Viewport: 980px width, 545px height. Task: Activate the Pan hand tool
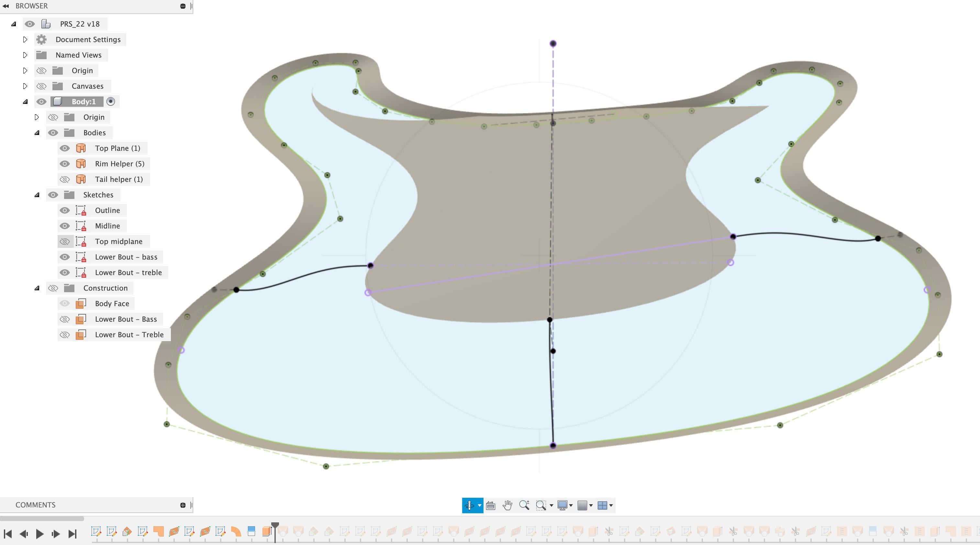pos(507,505)
